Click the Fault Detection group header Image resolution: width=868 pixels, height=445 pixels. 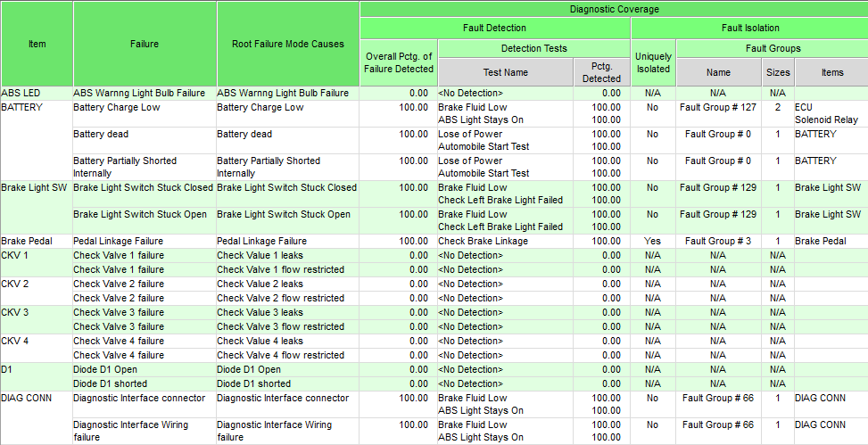click(x=495, y=29)
